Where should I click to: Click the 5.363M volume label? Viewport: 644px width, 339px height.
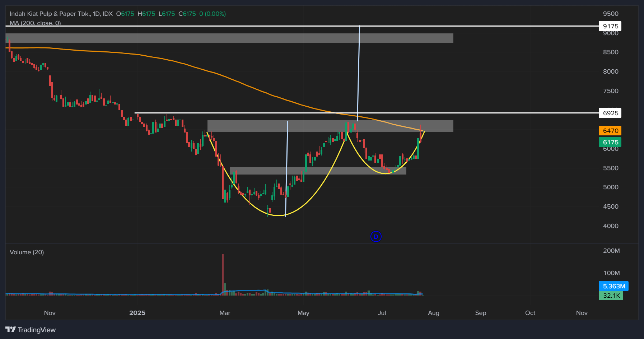click(x=614, y=286)
